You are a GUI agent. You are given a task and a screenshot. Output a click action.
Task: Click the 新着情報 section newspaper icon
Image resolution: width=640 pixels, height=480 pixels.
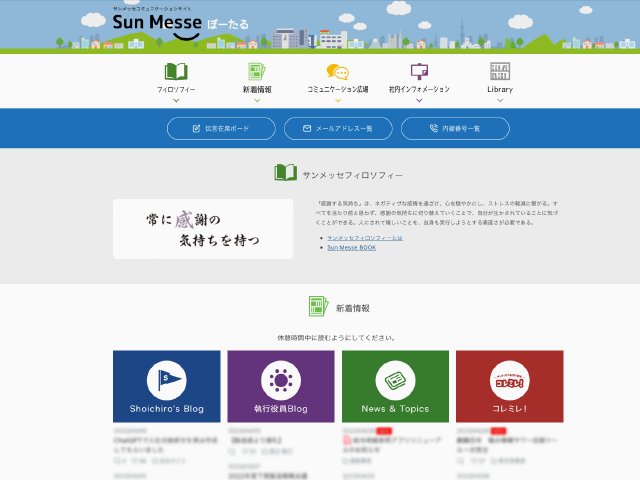pyautogui.click(x=318, y=306)
